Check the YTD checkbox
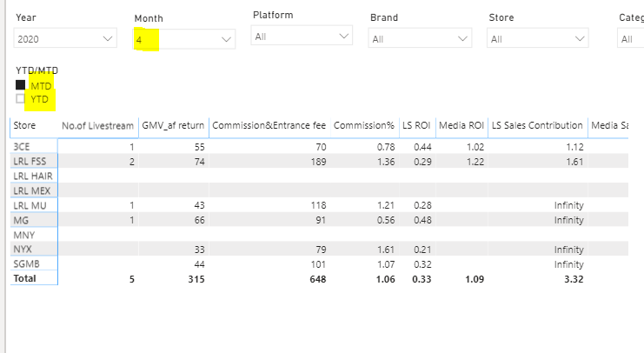Screen dimensions: 644x353 [20, 98]
